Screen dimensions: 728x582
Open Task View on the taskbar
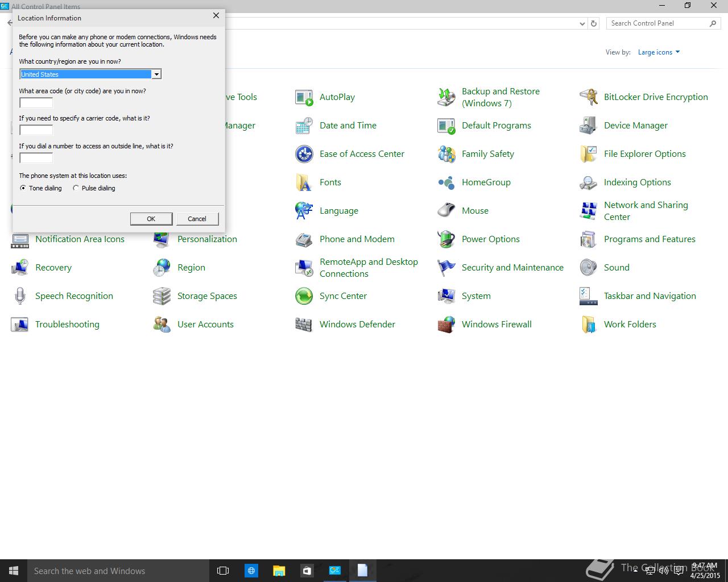[223, 571]
